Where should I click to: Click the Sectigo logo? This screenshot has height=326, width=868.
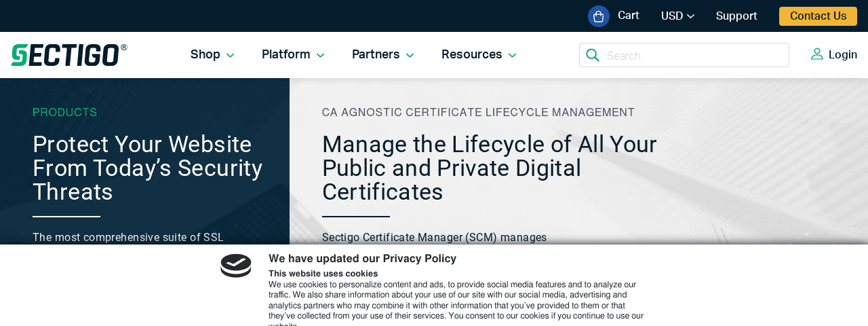(69, 55)
